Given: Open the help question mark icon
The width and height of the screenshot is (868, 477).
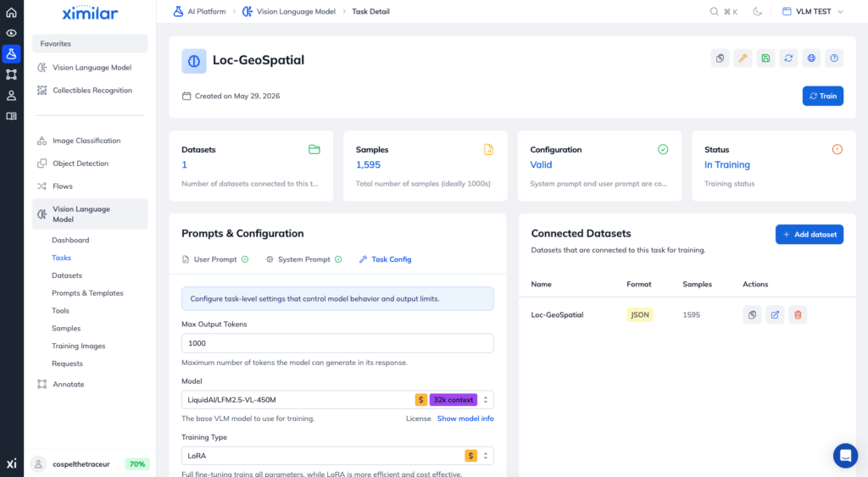Looking at the screenshot, I should (834, 58).
